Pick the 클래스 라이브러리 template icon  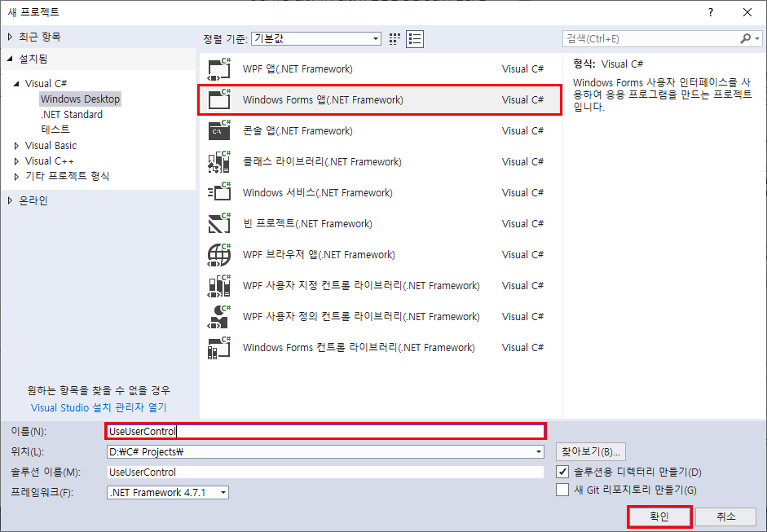click(218, 162)
